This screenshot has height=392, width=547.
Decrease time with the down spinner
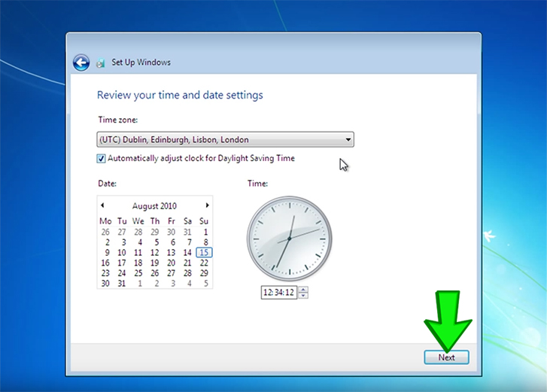click(x=303, y=296)
